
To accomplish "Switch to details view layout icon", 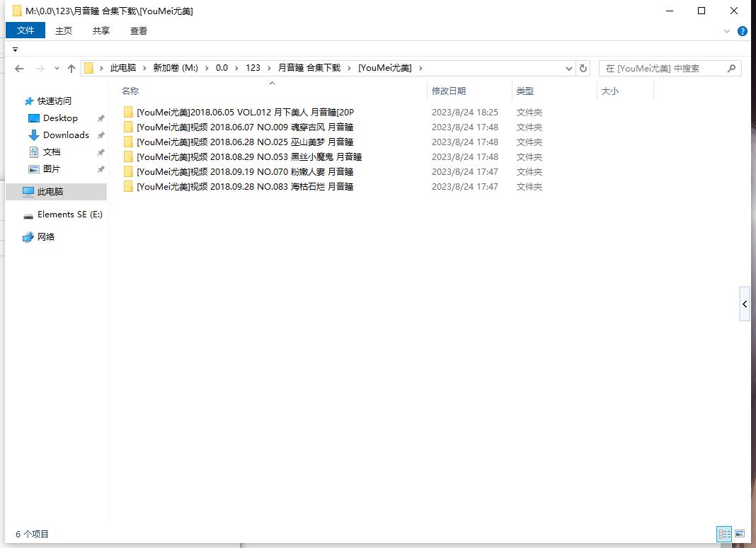I will (724, 534).
